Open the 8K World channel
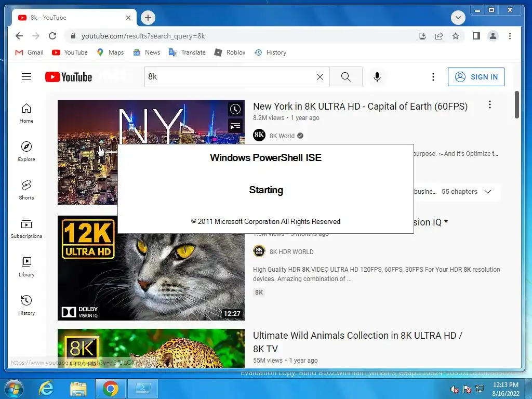532x399 pixels. click(282, 136)
